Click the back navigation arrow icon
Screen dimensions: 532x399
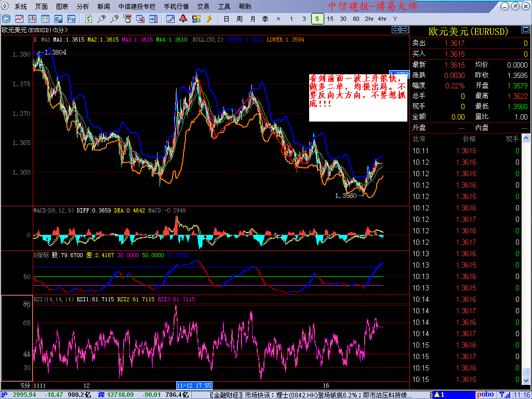(6, 19)
